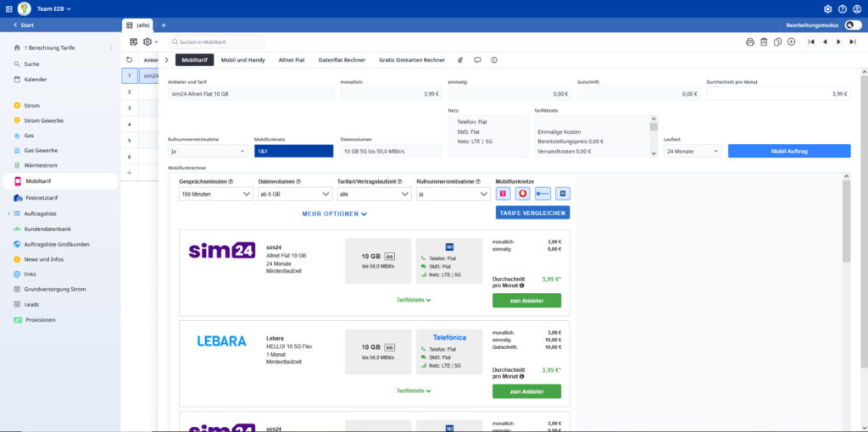Viewport: 868px width, 432px height.
Task: Click zum Anbieter for sim24 offer
Action: [x=526, y=301]
